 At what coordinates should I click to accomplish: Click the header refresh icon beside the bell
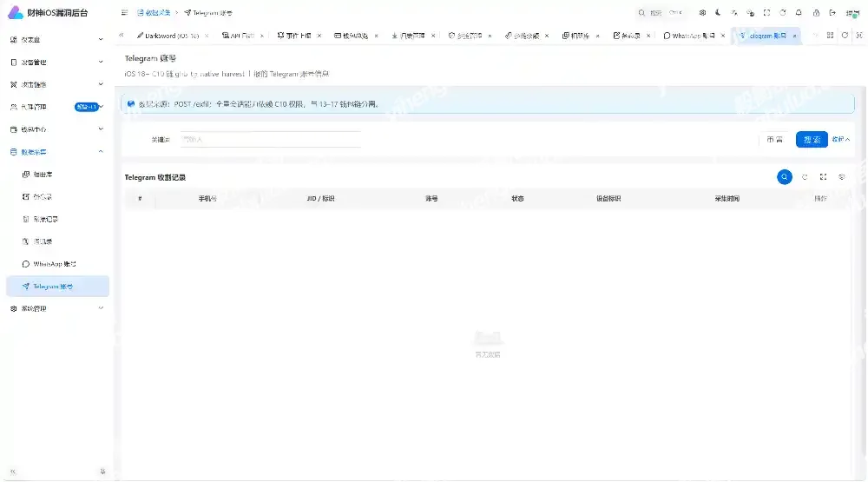(783, 13)
